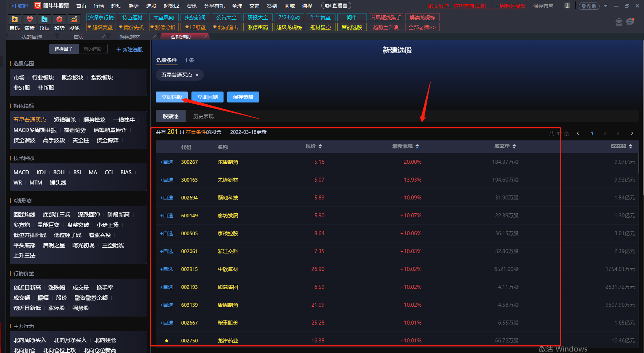Image resolution: width=644 pixels, height=353 pixels.
Task: Add 300163 先锋新材 to 自选
Action: tap(167, 180)
